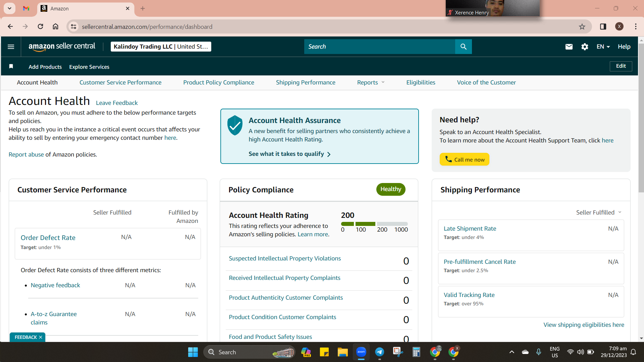Open the Chrome profile avatar
This screenshot has width=644, height=362.
[x=619, y=26]
